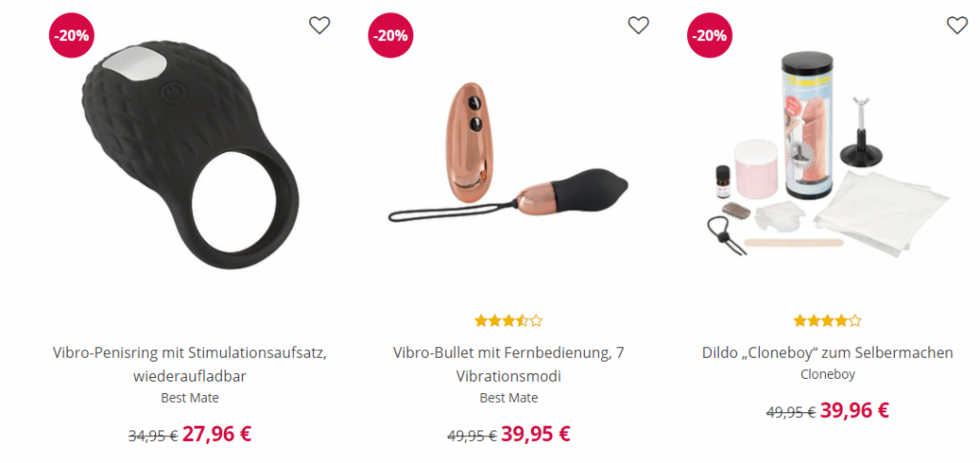This screenshot has width=980, height=463.
Task: Select the Best Mate brand under the Vibro-Bullet
Action: [x=509, y=397]
